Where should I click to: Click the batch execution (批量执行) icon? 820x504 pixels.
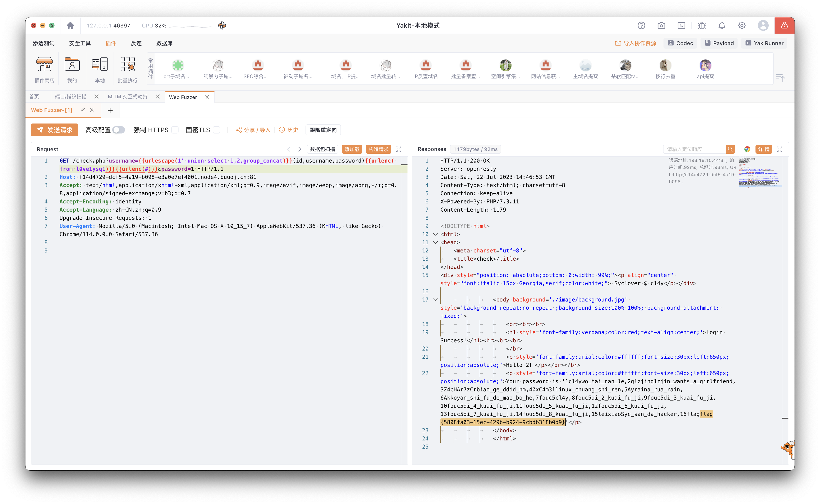coord(127,65)
